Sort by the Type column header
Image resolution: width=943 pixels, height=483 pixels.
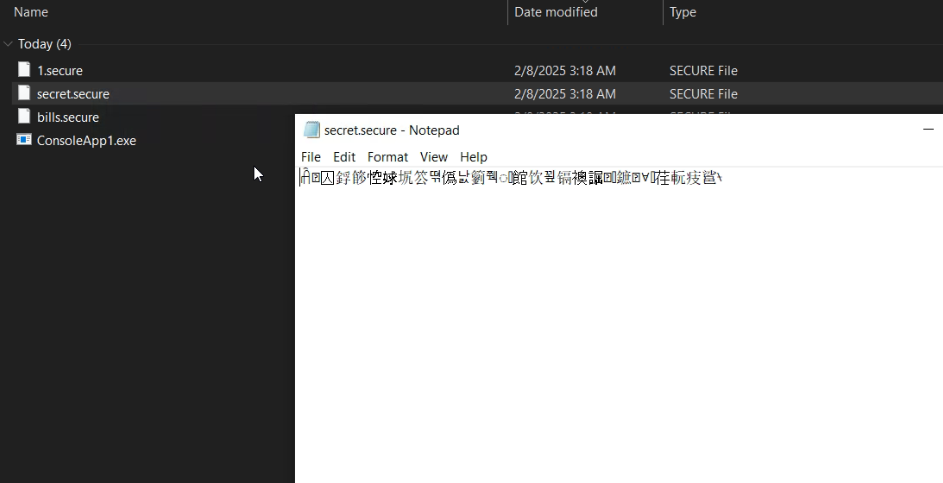tap(683, 12)
